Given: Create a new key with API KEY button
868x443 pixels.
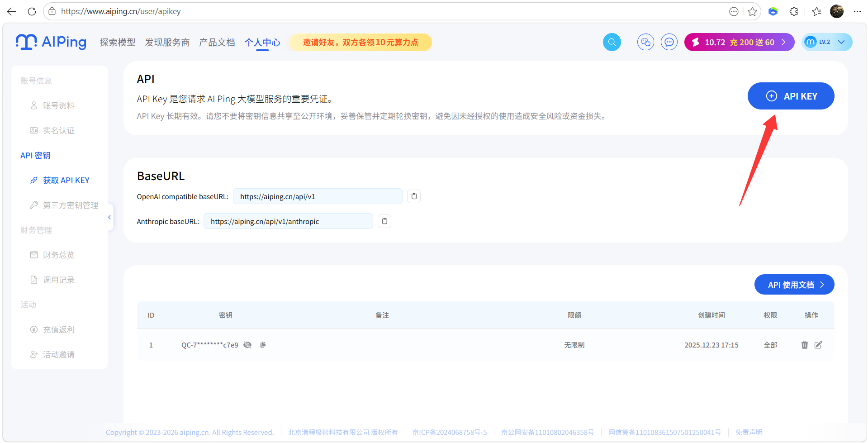Looking at the screenshot, I should click(791, 96).
